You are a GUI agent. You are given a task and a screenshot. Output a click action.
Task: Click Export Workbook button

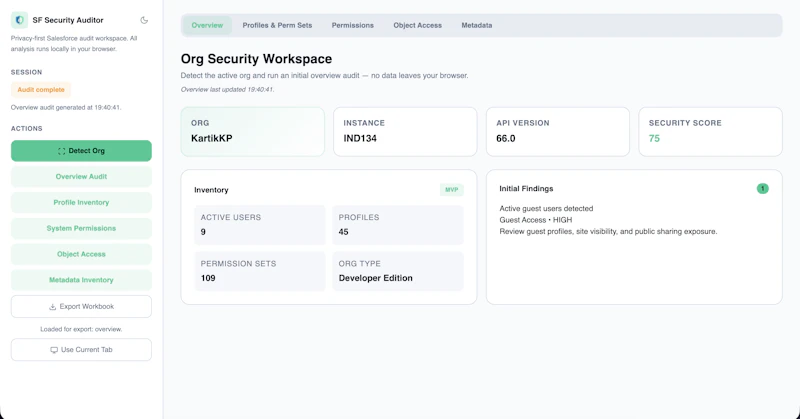81,307
